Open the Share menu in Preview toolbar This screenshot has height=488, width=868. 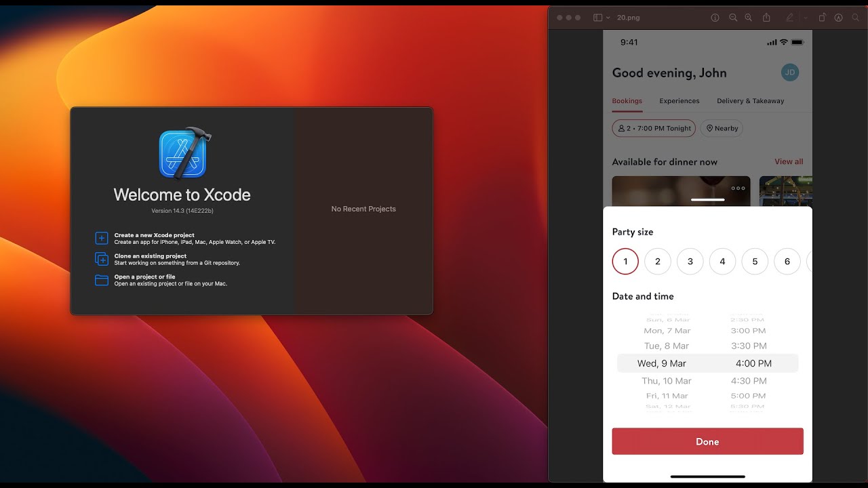[x=767, y=18]
